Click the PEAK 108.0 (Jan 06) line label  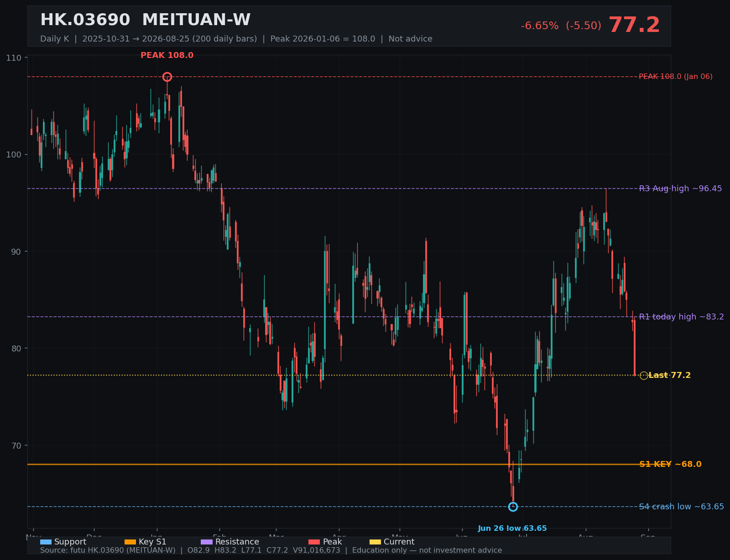point(675,77)
